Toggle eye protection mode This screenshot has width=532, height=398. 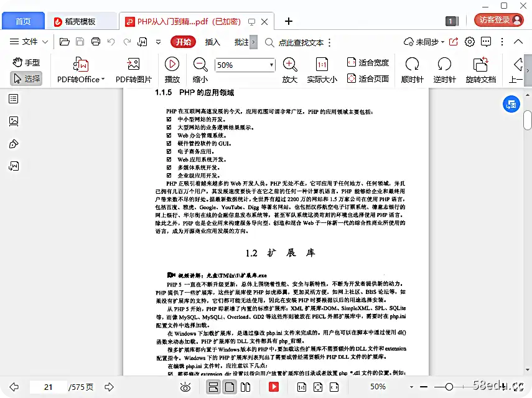click(x=185, y=387)
